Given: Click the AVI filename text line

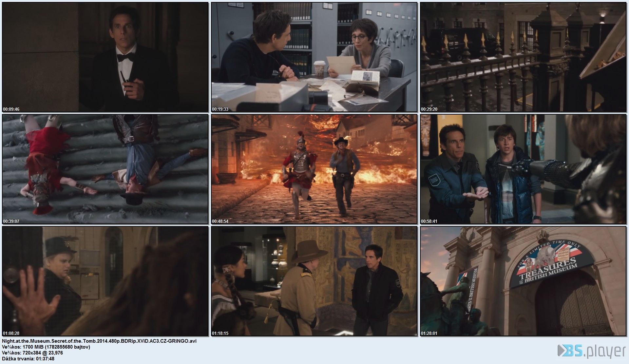Looking at the screenshot, I should pos(99,341).
